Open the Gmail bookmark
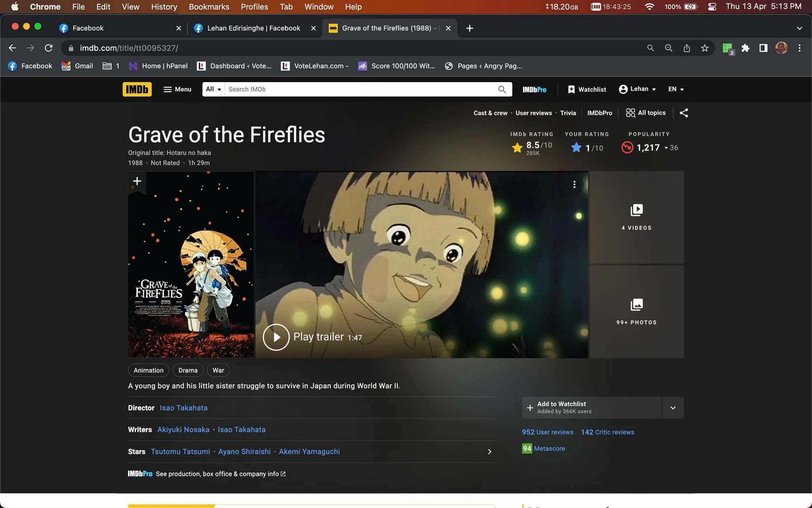This screenshot has width=812, height=508. [77, 66]
